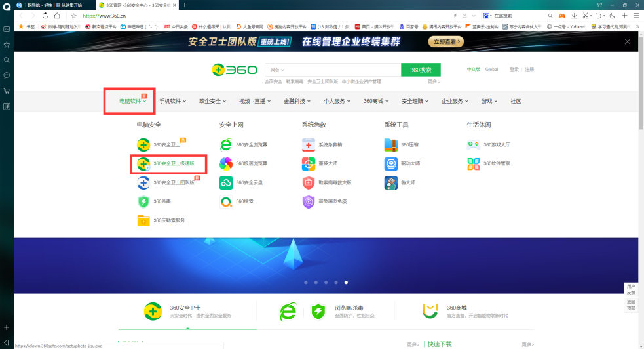The width and height of the screenshot is (644, 349).
Task: Click the 360安全云盘 cloud icon
Action: 226,182
